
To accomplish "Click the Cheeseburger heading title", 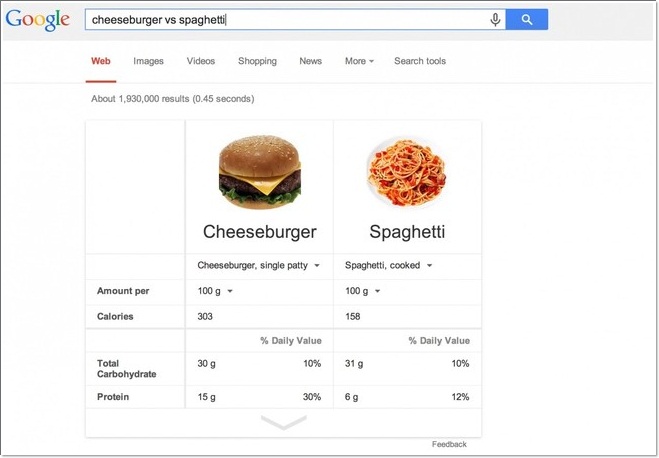I will pyautogui.click(x=259, y=232).
